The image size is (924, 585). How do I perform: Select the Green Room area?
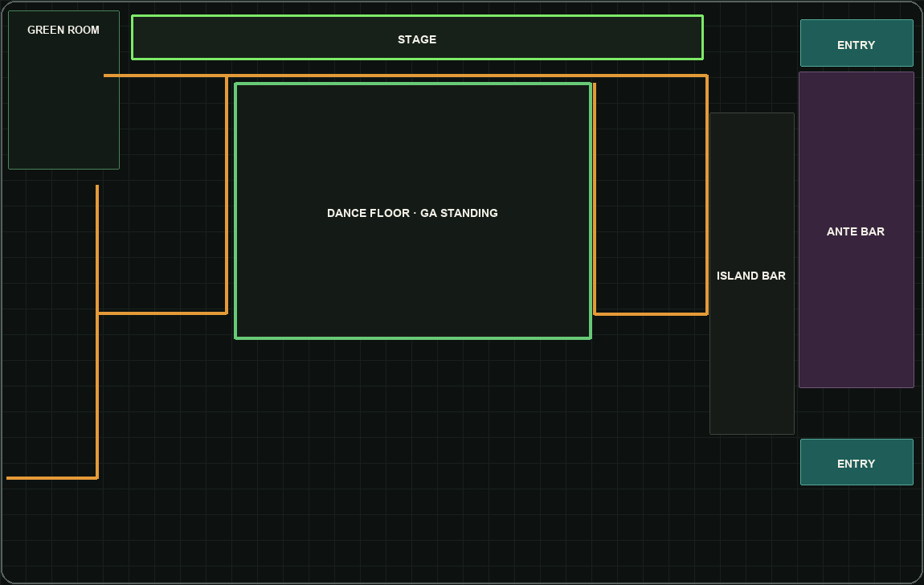click(63, 90)
